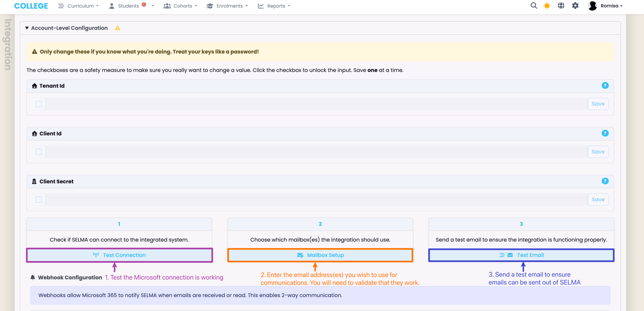Open the Cohorts menu
Viewport: 644px width, 311px height.
tap(182, 6)
